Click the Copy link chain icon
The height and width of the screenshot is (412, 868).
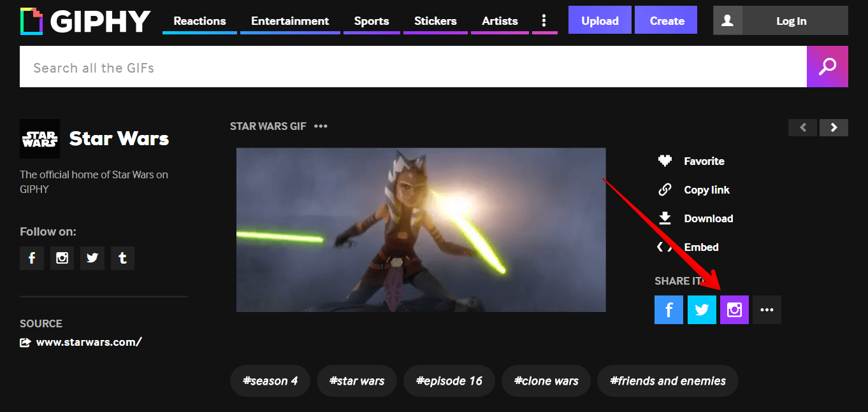665,190
